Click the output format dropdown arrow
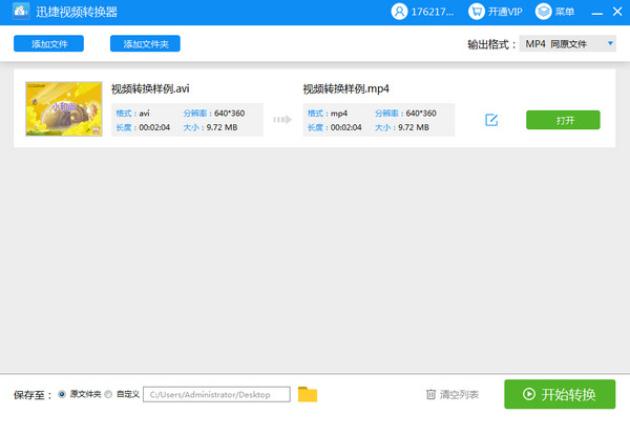 pyautogui.click(x=610, y=44)
